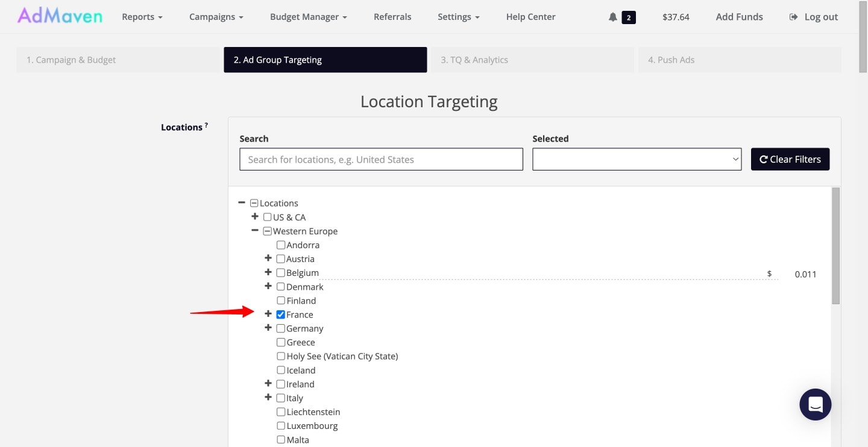
Task: Expand the Italy location node
Action: pyautogui.click(x=268, y=397)
